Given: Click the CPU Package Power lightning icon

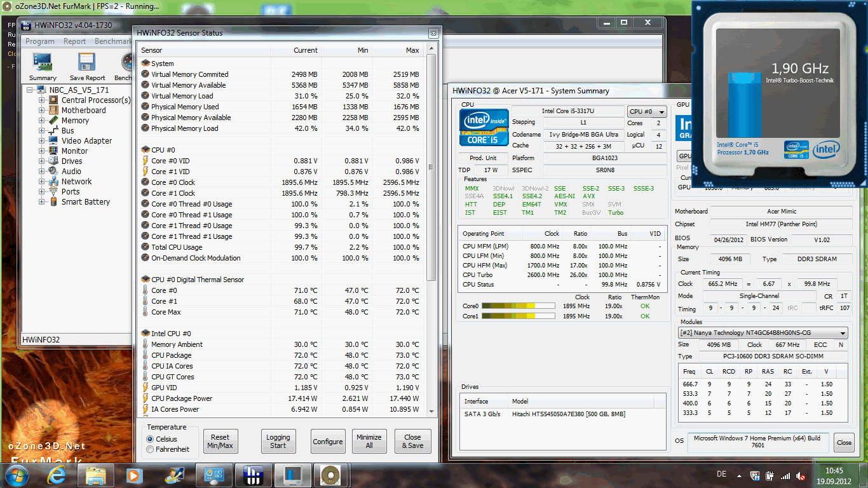Looking at the screenshot, I should pyautogui.click(x=146, y=398).
